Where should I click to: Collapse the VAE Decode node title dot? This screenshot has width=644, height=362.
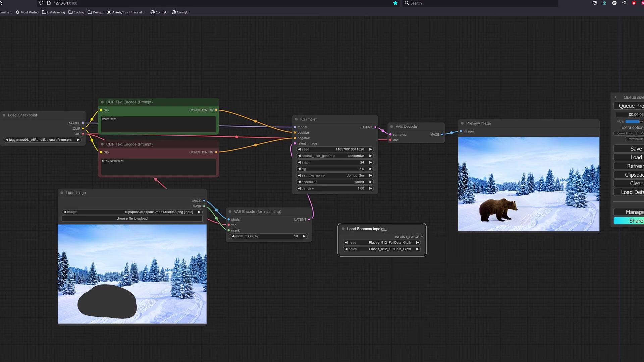391,126
